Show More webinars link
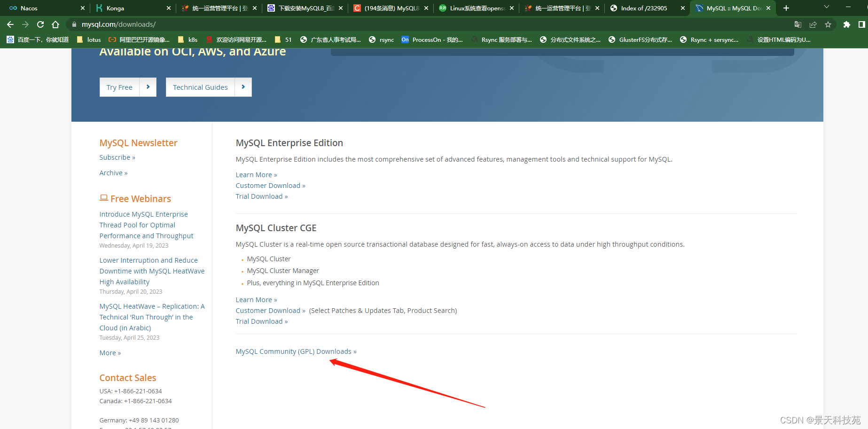 (x=110, y=353)
